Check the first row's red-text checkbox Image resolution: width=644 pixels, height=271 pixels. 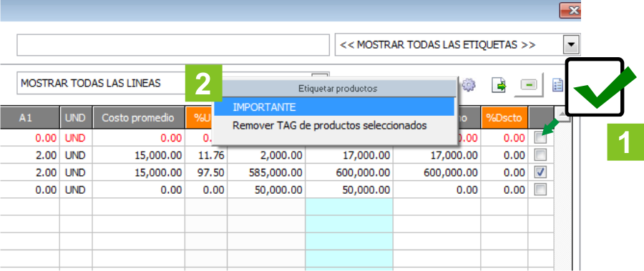[x=540, y=139]
